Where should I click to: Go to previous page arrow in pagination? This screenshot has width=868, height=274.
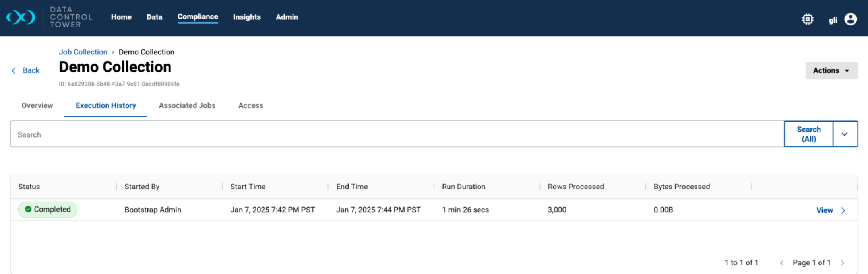781,262
